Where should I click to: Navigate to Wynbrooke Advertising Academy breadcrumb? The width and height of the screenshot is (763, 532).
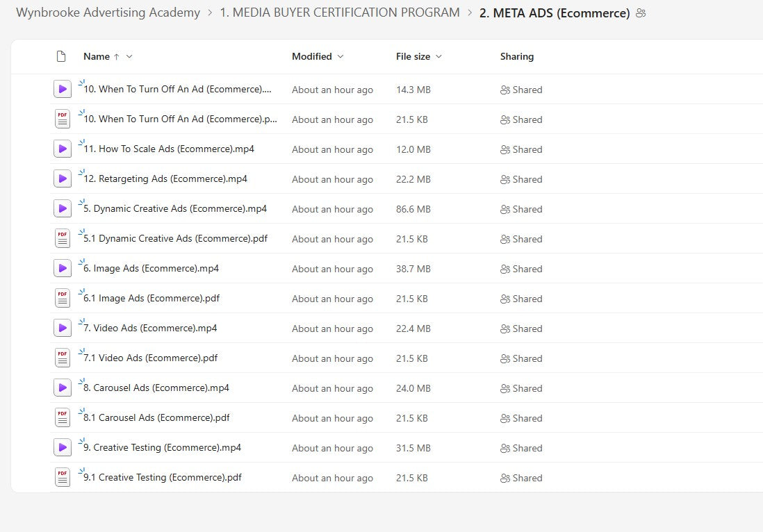coord(108,12)
